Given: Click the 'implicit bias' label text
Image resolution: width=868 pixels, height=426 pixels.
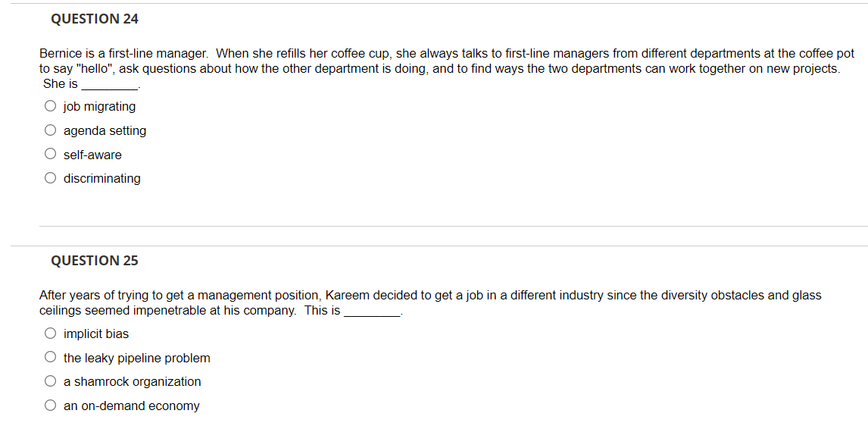Looking at the screenshot, I should pyautogui.click(x=96, y=334).
